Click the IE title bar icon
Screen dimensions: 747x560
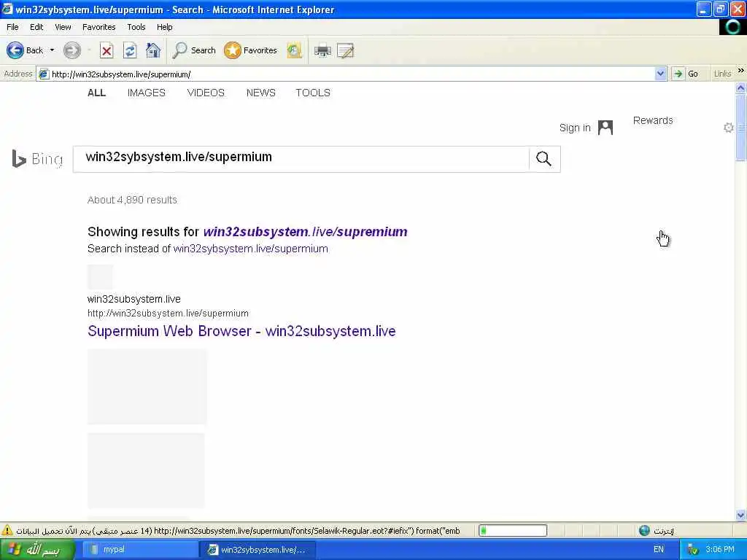[x=7, y=9]
